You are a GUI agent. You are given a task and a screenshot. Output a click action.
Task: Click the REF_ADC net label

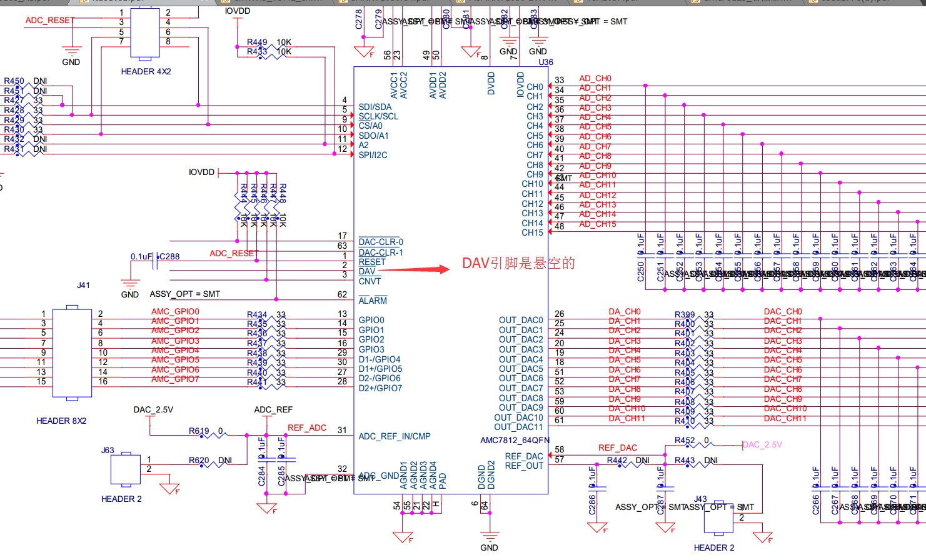(307, 428)
